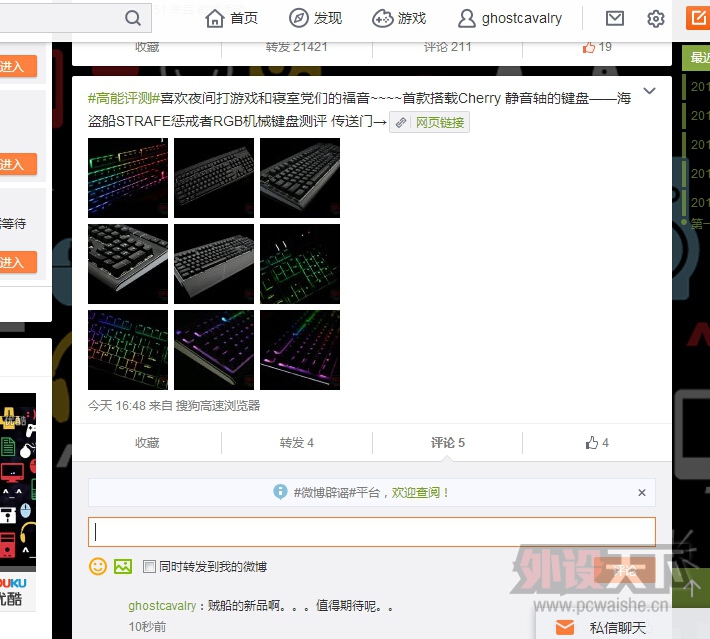Image resolution: width=710 pixels, height=639 pixels.
Task: Open top-right keyboard corner thumbnail
Action: [x=300, y=178]
